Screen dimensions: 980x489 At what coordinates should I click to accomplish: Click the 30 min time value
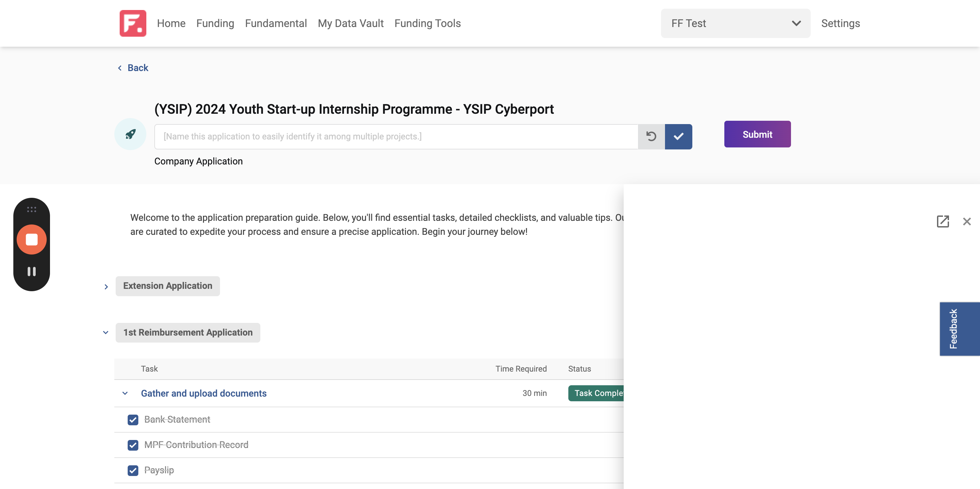tap(535, 393)
